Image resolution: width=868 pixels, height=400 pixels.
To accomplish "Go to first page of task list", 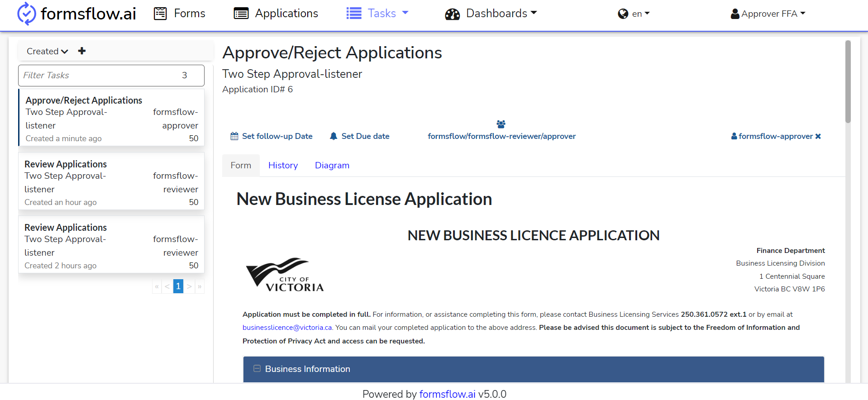I will [157, 286].
